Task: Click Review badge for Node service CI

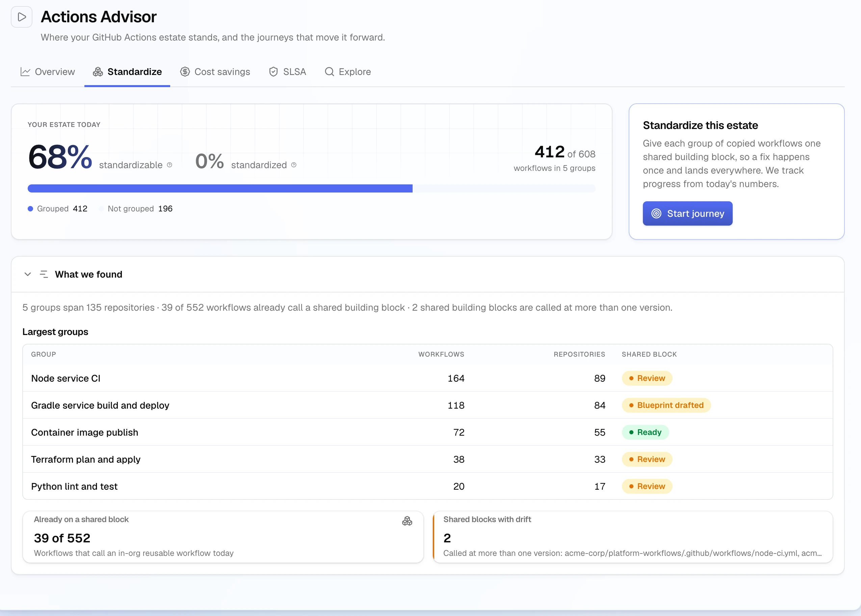Action: tap(647, 378)
